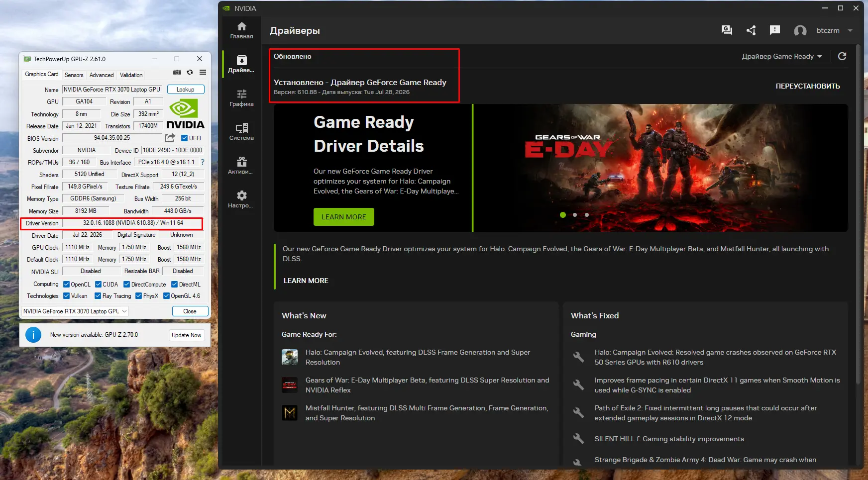
Task: Click Update Now for GPU-Z 2.70.0
Action: (x=187, y=335)
